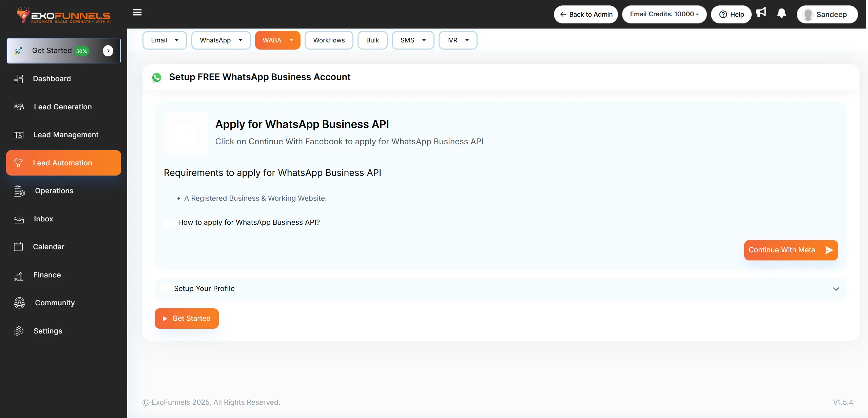The height and width of the screenshot is (418, 868).
Task: Open the hamburger menu toggle
Action: (x=137, y=13)
